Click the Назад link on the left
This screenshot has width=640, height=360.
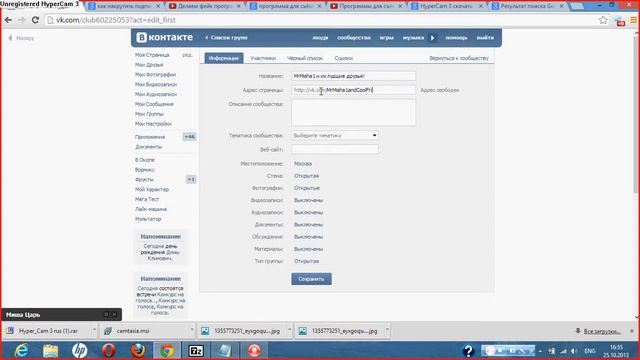pyautogui.click(x=25, y=38)
